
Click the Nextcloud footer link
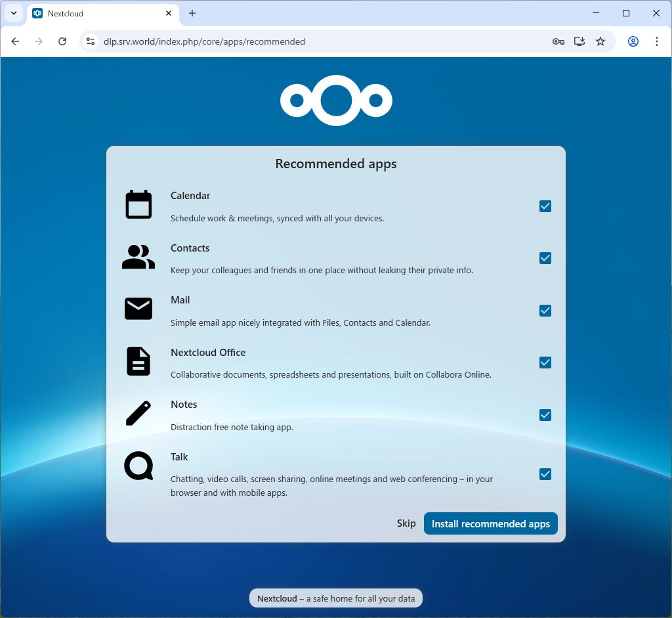click(x=277, y=598)
